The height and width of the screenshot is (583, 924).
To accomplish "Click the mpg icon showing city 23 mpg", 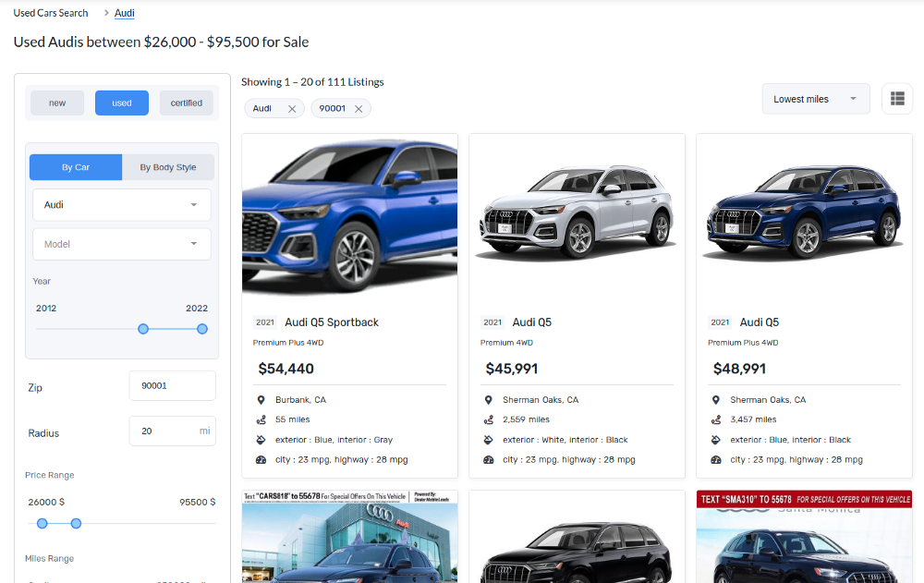I will [x=261, y=458].
